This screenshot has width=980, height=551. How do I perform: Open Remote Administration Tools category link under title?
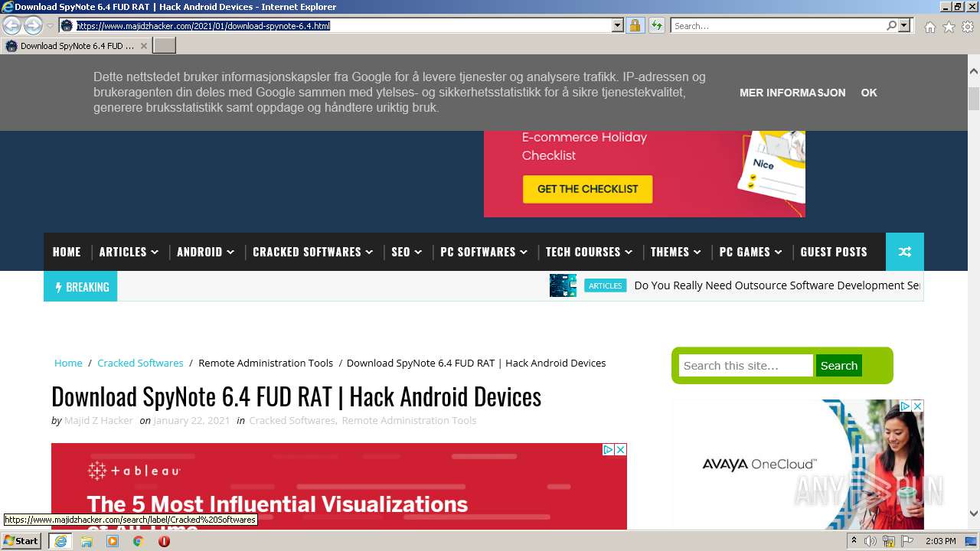coord(409,420)
